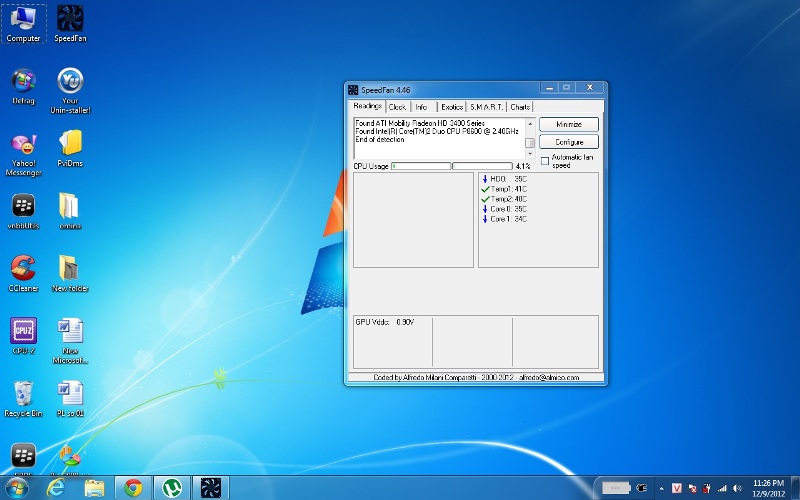Viewport: 800px width, 500px height.
Task: Switch to the Clock tab
Action: [397, 107]
